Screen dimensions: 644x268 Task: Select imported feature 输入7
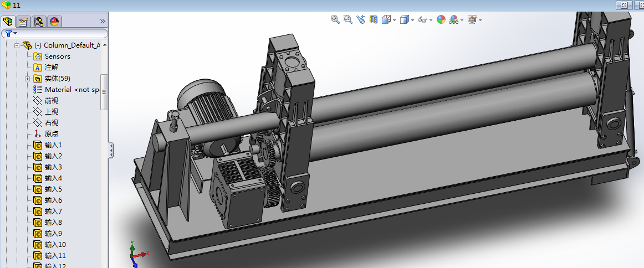[x=48, y=212]
